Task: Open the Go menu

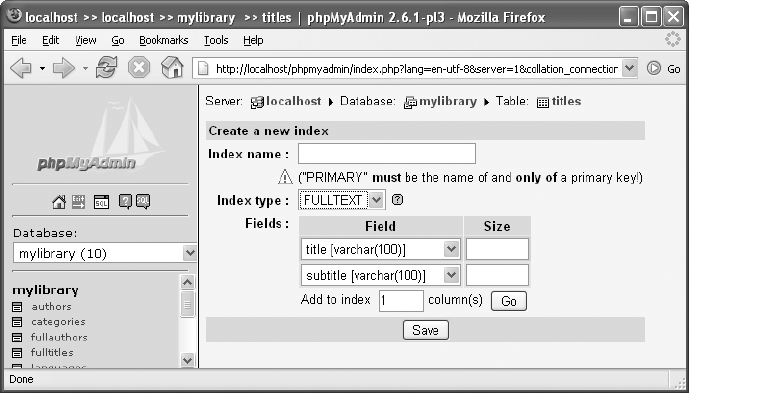Action: pyautogui.click(x=118, y=40)
